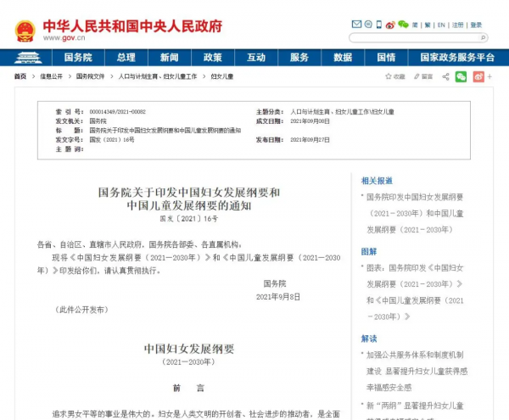Click the section heading 中国妇女发展纲要
This screenshot has height=420, width=509.
tap(189, 349)
